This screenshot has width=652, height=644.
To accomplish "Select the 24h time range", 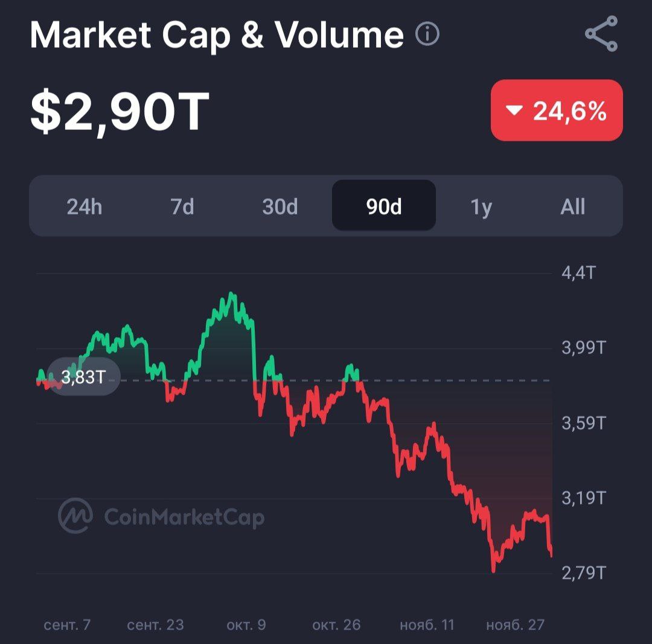I will pos(84,207).
